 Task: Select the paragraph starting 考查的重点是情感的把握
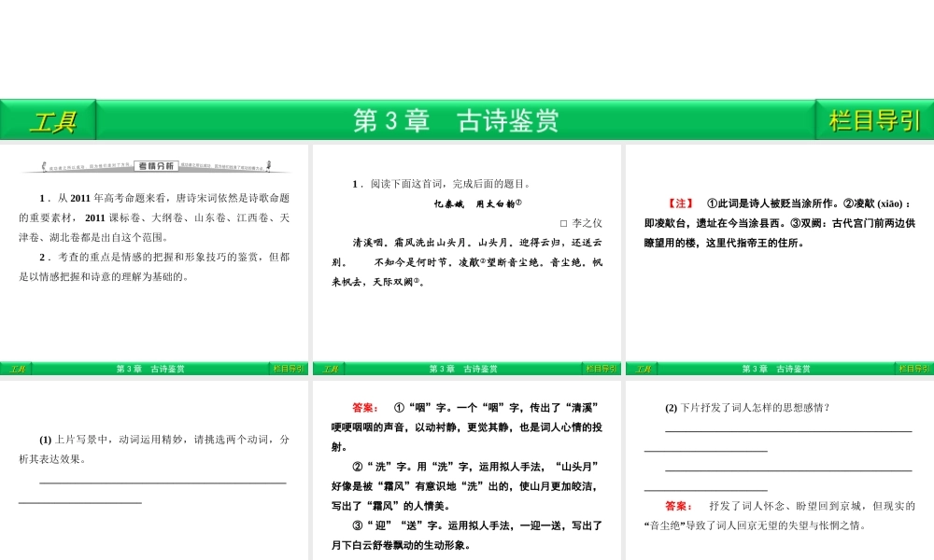click(x=154, y=267)
